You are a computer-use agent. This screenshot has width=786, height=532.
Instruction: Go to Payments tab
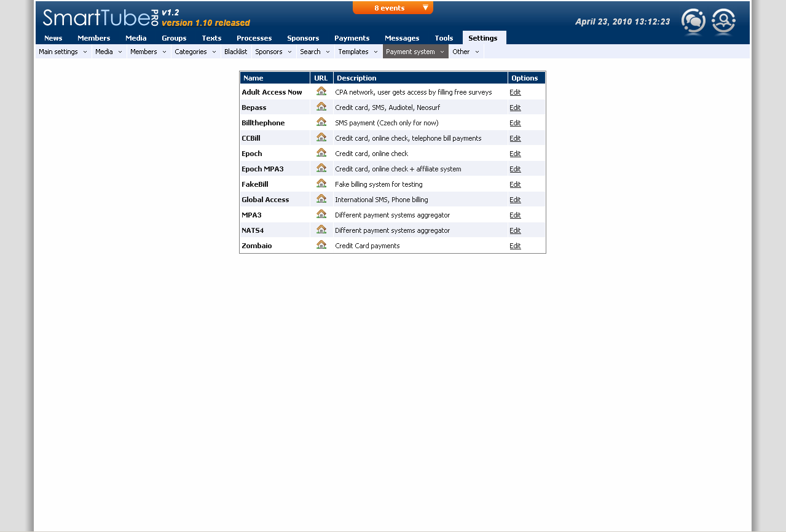click(352, 37)
